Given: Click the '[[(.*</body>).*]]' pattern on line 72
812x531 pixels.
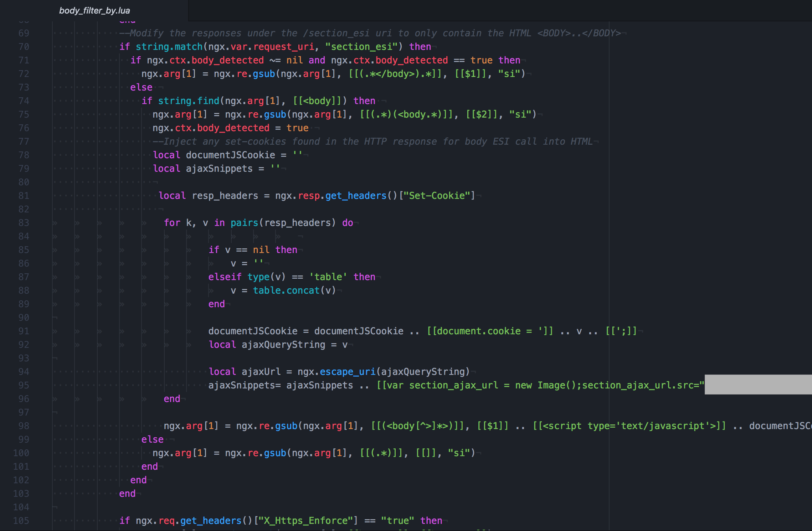Looking at the screenshot, I should pyautogui.click(x=395, y=74).
